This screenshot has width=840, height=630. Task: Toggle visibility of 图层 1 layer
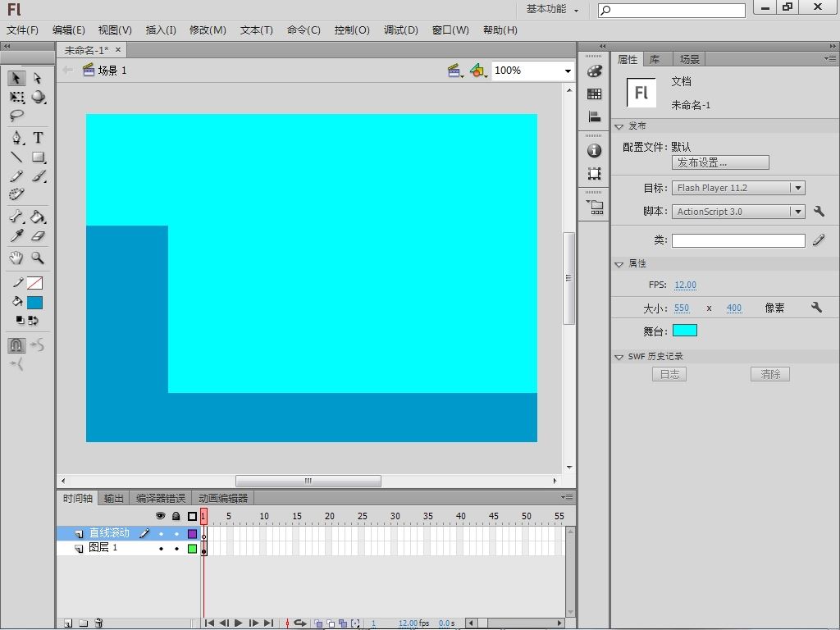coord(161,549)
